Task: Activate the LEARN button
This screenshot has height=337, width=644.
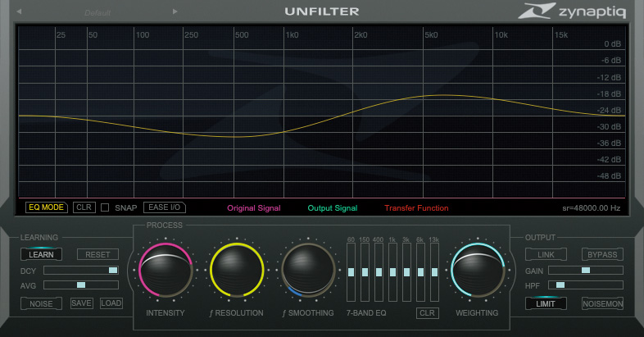Action: (x=41, y=254)
